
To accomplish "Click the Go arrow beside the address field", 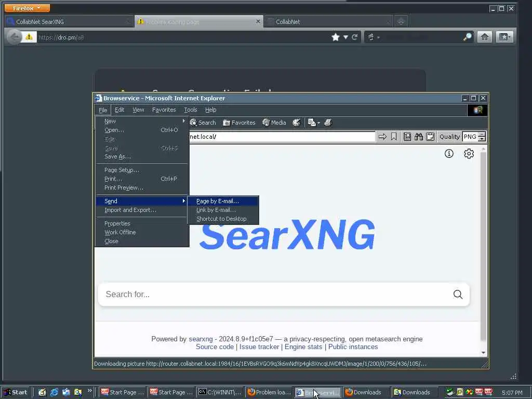I will pos(382,137).
